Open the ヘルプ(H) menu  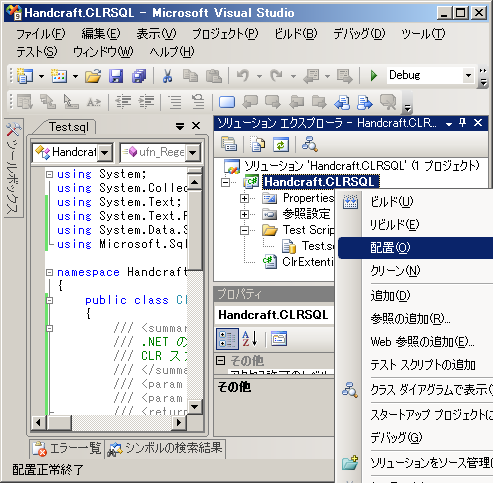172,52
